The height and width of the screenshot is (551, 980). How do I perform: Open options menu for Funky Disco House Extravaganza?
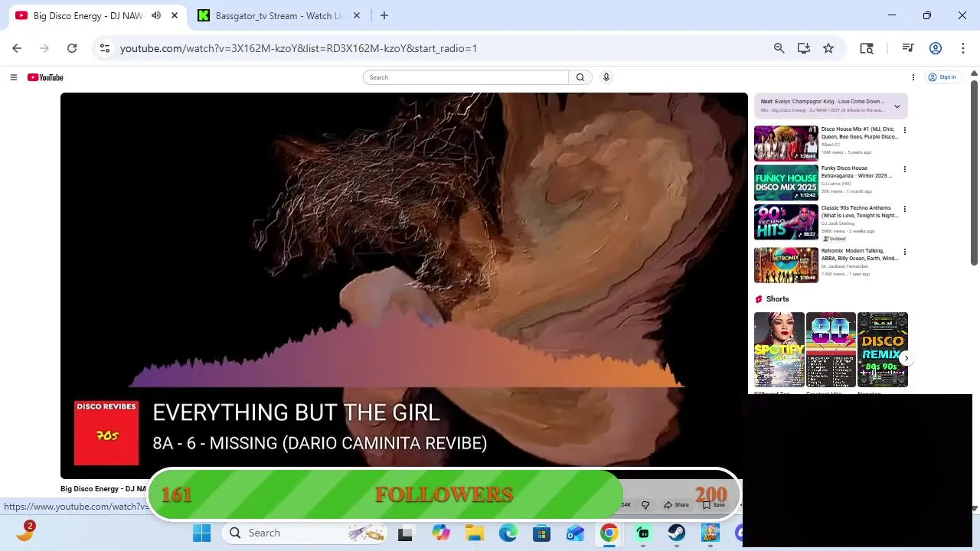click(x=904, y=169)
